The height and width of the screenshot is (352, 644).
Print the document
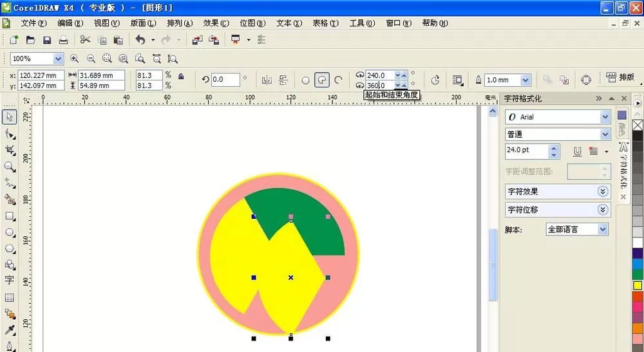63,40
